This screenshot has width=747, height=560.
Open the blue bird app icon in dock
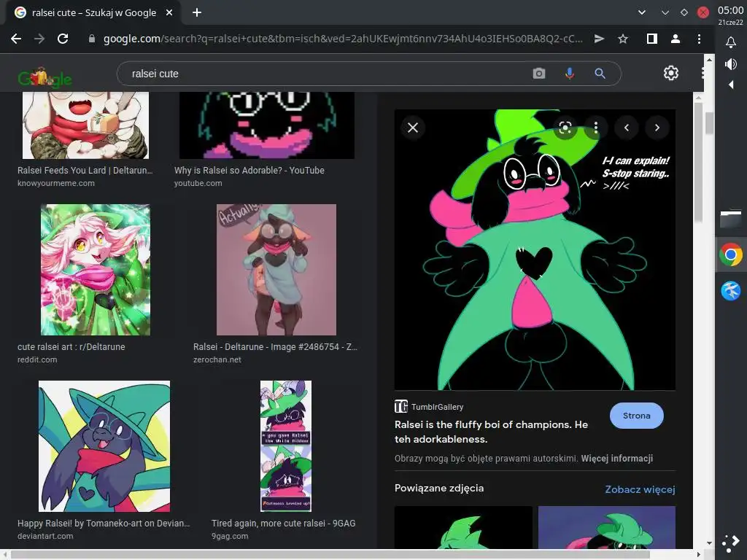731,290
